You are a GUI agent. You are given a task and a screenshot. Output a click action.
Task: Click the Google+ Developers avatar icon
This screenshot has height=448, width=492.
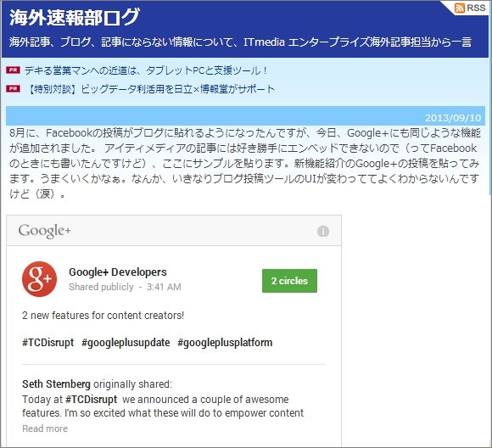(40, 279)
